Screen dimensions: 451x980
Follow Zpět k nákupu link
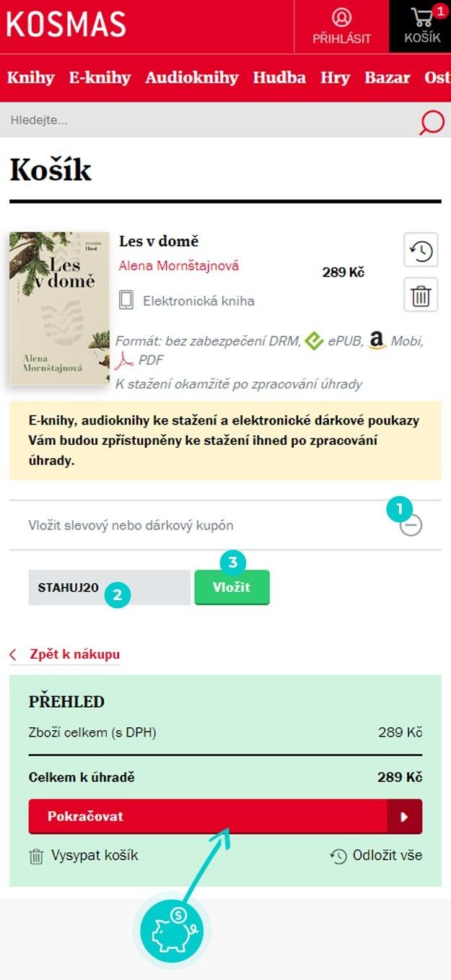pyautogui.click(x=74, y=655)
